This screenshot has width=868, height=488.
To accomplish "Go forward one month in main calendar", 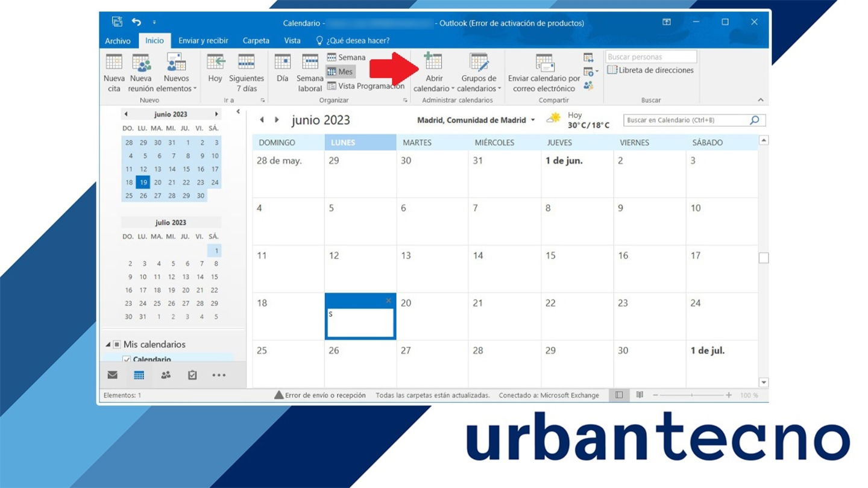I will (x=277, y=120).
